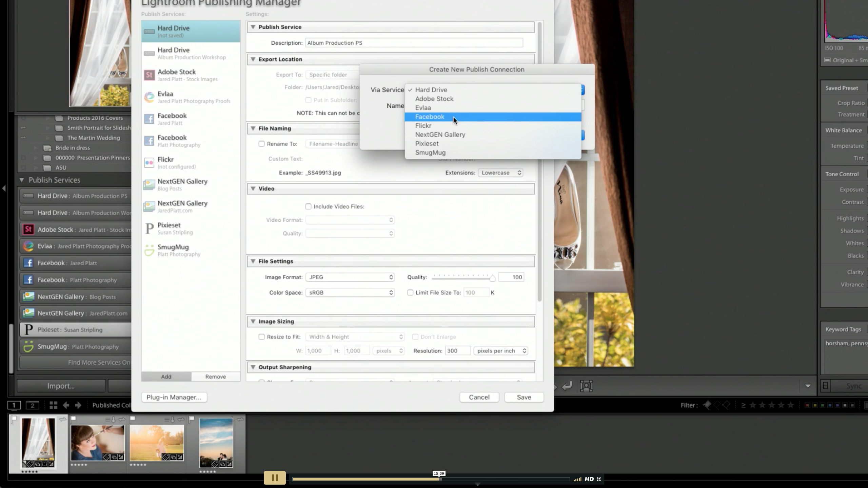Filter by flagged diamond icon
The width and height of the screenshot is (868, 488).
[x=707, y=405]
